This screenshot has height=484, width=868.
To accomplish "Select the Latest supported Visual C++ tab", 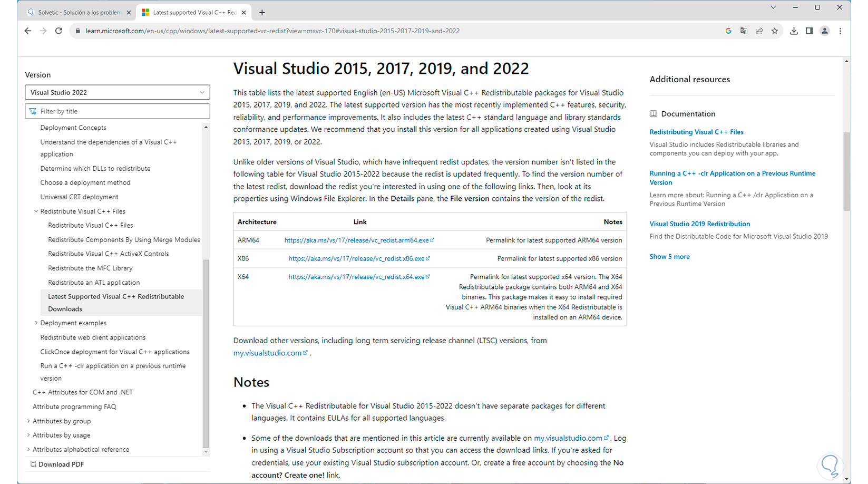I will [193, 12].
